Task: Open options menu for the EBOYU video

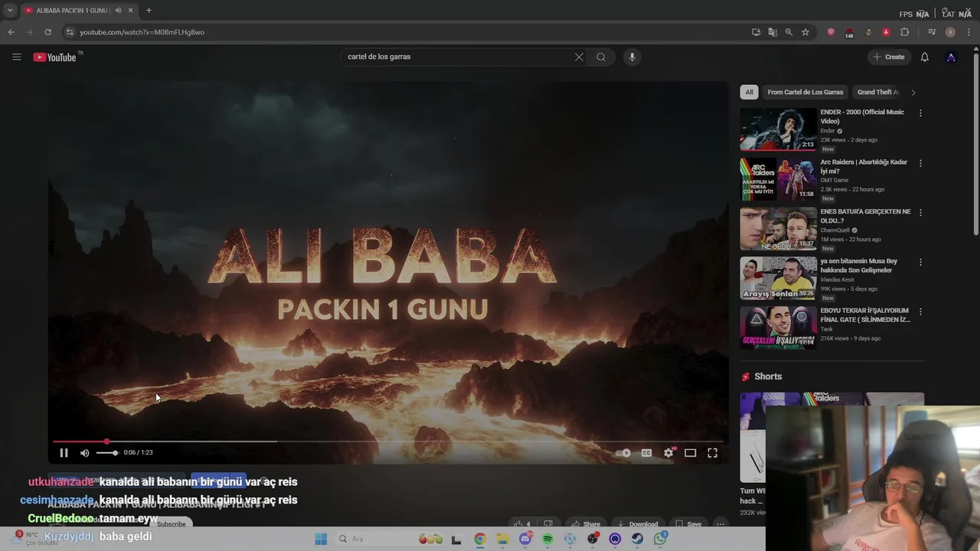Action: pos(920,311)
